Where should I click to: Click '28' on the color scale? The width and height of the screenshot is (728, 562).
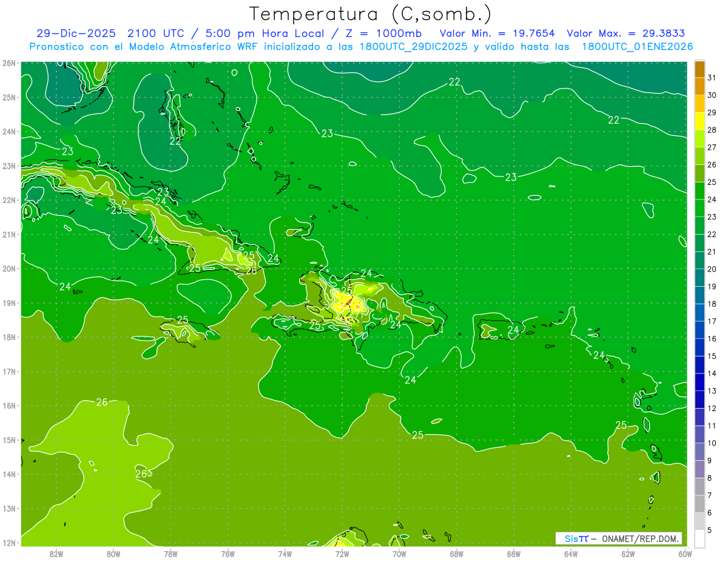(x=712, y=130)
